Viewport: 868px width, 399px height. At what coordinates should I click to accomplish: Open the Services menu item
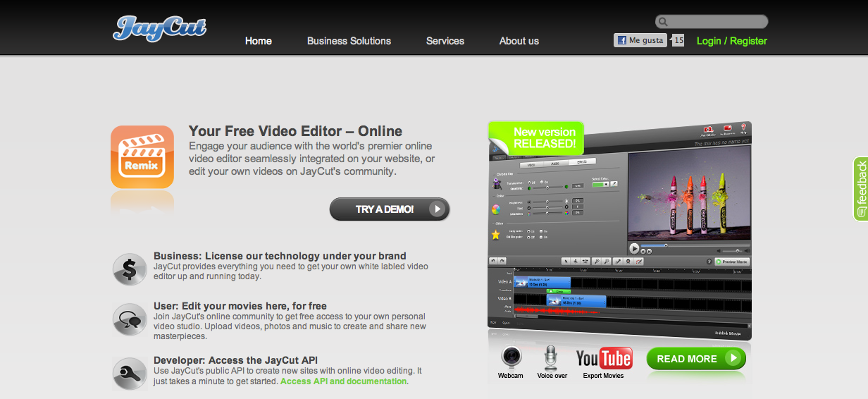click(x=445, y=41)
